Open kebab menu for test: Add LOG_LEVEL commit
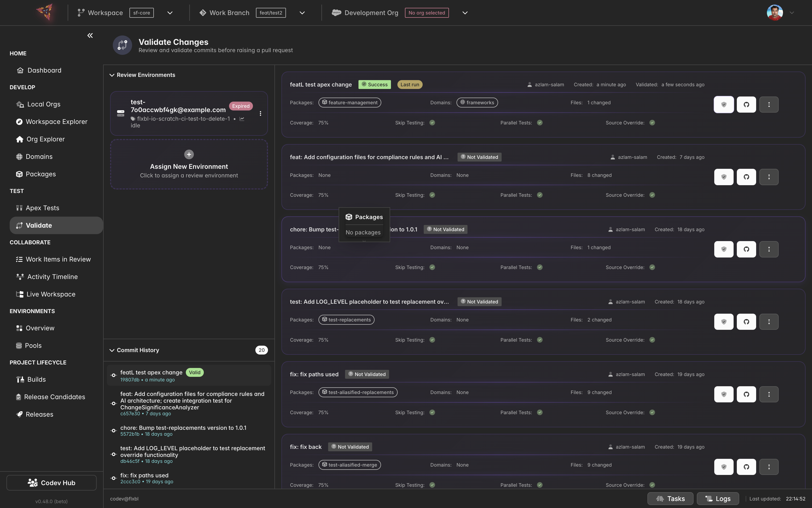This screenshot has height=508, width=812. click(769, 322)
